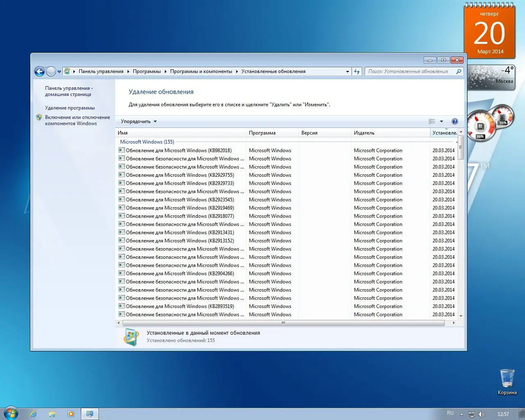
Task: Open help with the blue question icon
Action: pyautogui.click(x=454, y=121)
